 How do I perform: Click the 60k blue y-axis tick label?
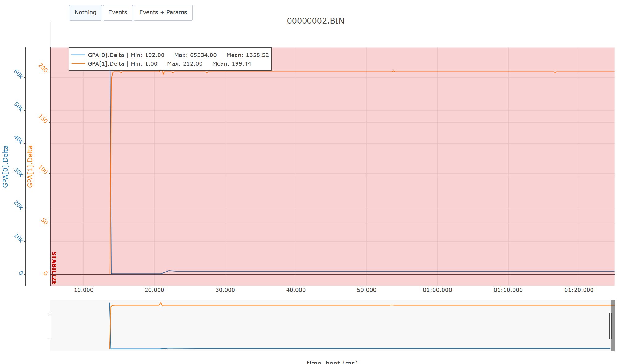click(x=19, y=74)
